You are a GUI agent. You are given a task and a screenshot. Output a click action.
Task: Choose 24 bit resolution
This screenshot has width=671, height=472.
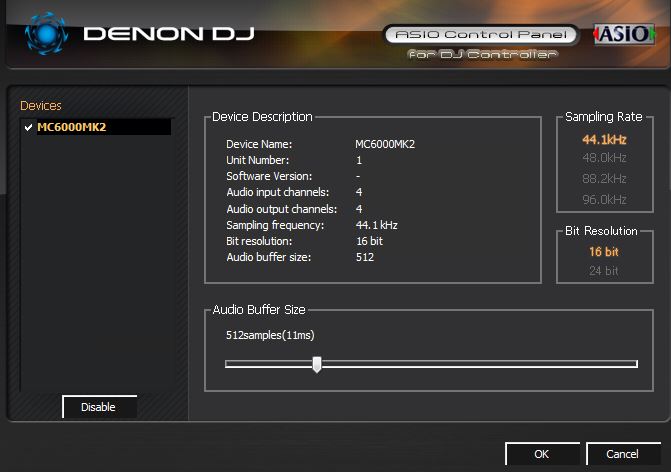tap(604, 271)
